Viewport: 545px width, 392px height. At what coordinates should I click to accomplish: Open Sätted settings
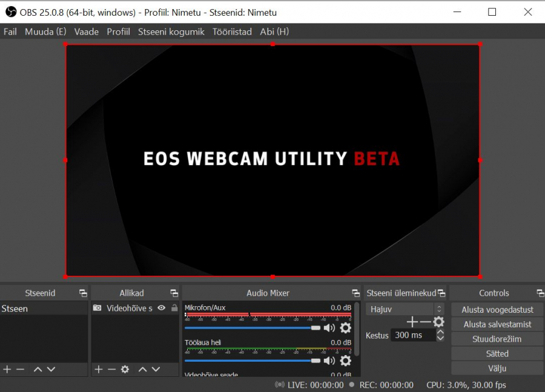(497, 353)
